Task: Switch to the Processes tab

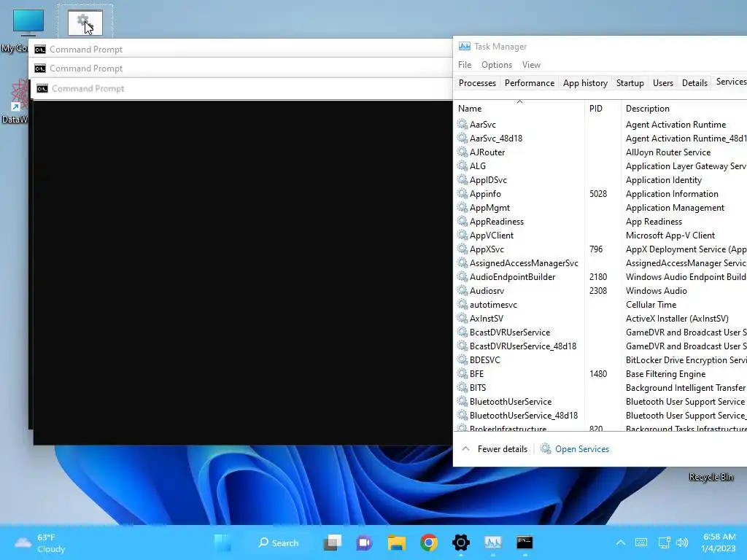Action: [x=477, y=83]
